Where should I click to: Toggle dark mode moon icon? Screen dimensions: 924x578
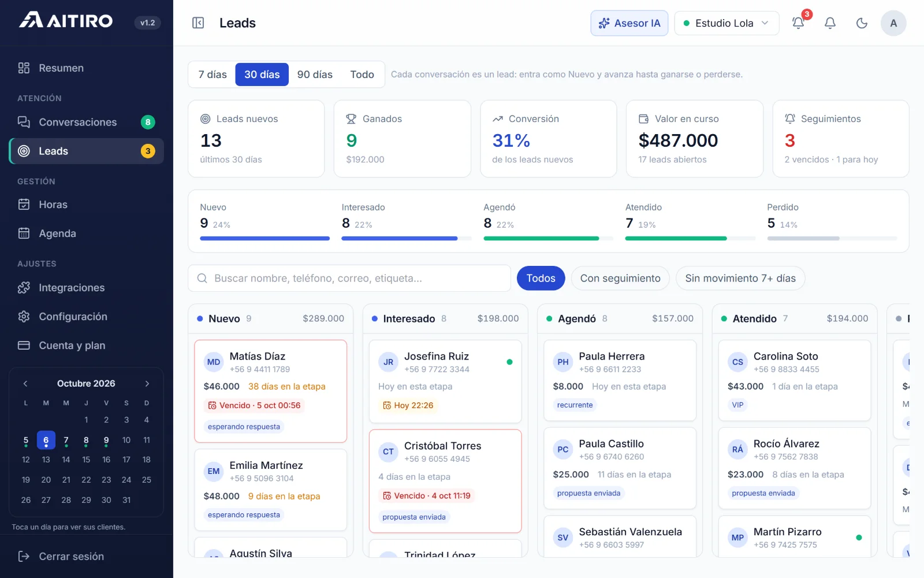[x=862, y=23]
